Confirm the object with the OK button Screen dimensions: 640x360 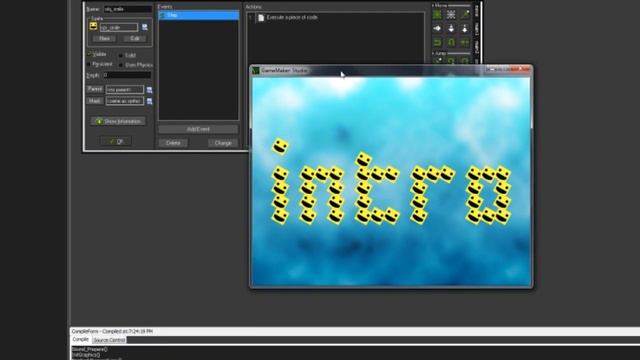click(x=116, y=141)
